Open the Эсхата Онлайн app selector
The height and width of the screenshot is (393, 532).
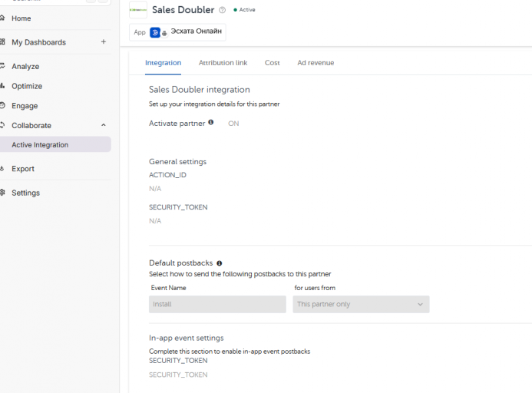point(177,32)
